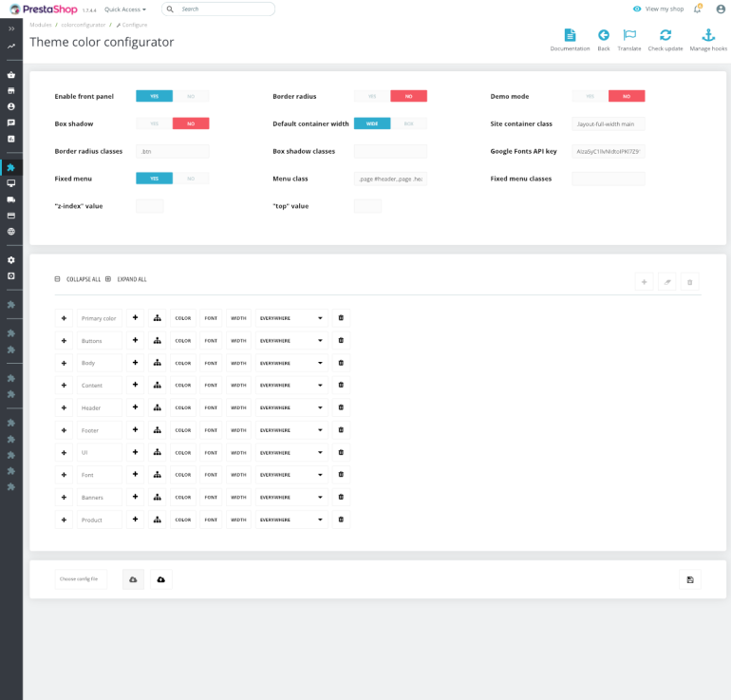Click colorconfigurator breadcrumb

coord(83,25)
